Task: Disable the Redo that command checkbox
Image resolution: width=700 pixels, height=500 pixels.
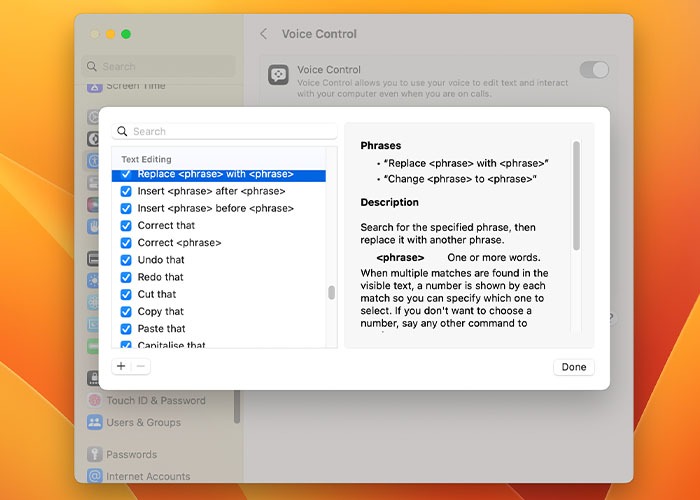Action: tap(126, 277)
